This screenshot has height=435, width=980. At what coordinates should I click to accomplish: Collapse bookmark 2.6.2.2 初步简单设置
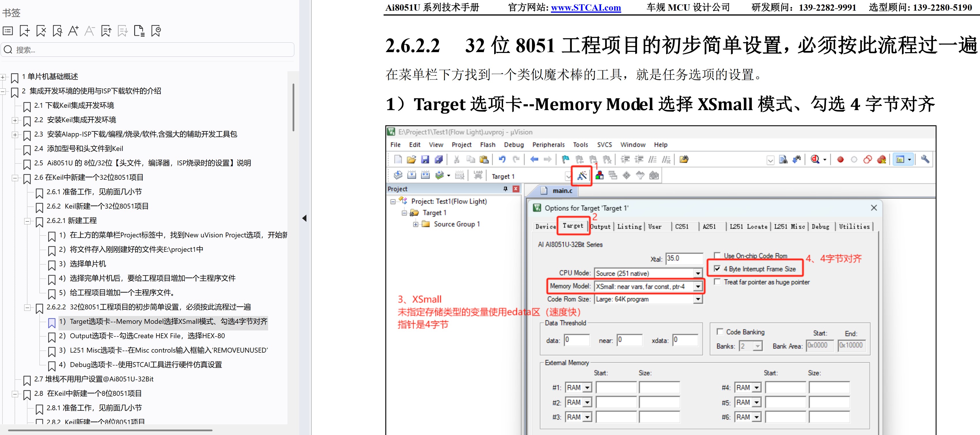tap(27, 307)
